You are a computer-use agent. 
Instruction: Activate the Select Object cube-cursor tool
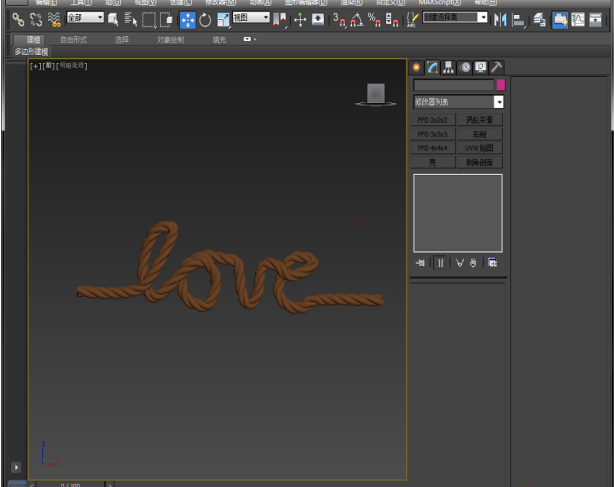(x=113, y=19)
